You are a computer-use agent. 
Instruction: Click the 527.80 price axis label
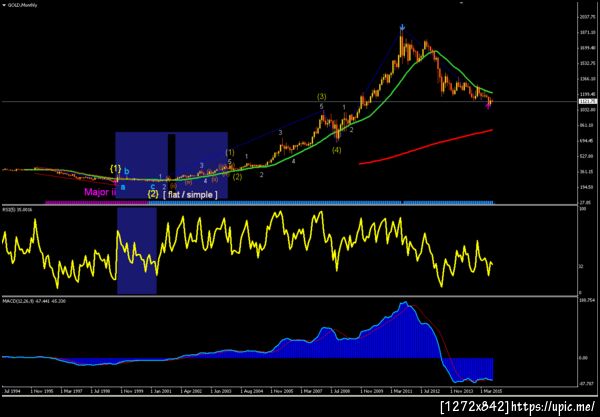[x=587, y=156]
